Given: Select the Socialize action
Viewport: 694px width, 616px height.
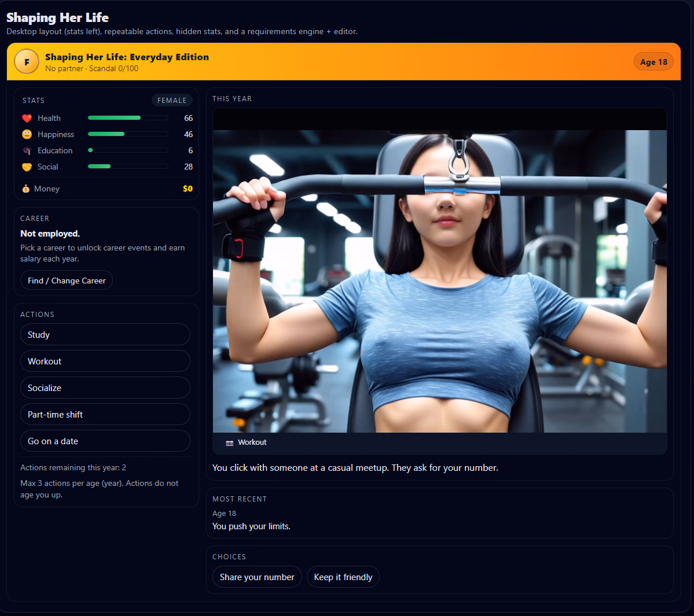Looking at the screenshot, I should coord(105,388).
